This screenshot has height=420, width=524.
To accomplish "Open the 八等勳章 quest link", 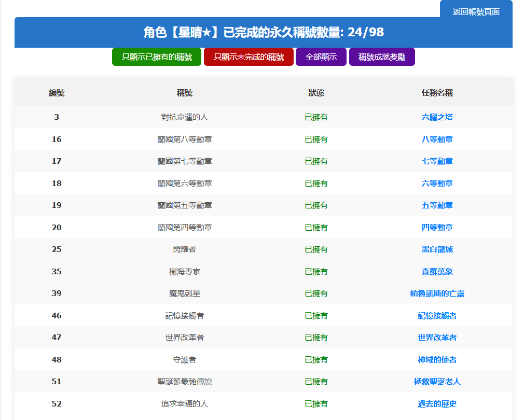I will (x=437, y=139).
